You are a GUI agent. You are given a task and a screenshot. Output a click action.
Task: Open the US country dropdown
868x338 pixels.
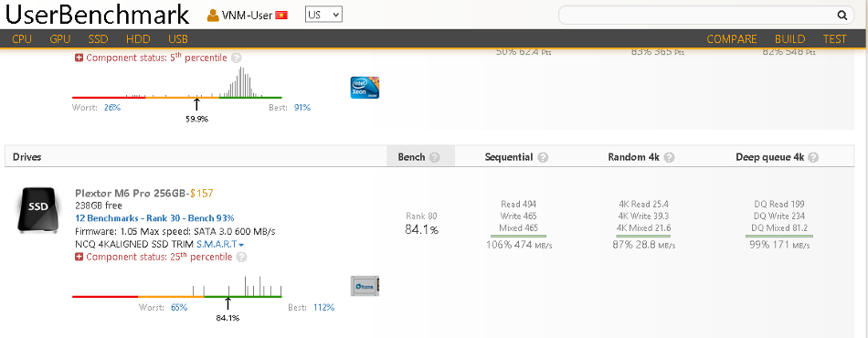pos(323,15)
